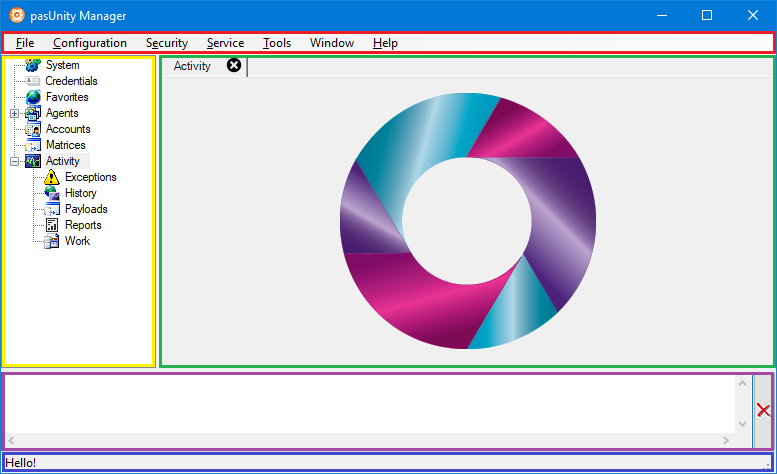Click the Favorites globe icon
The height and width of the screenshot is (474, 777).
[33, 97]
